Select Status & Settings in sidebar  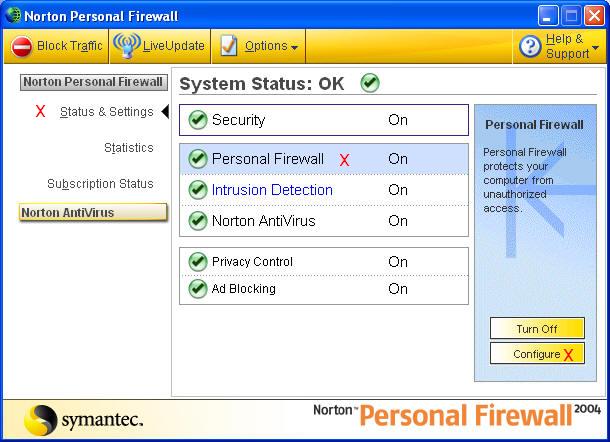pyautogui.click(x=106, y=112)
